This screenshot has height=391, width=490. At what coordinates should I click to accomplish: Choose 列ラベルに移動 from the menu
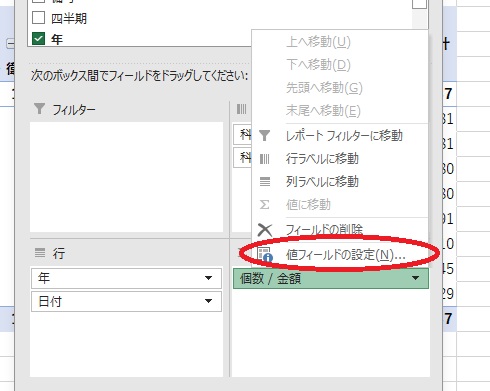340,182
